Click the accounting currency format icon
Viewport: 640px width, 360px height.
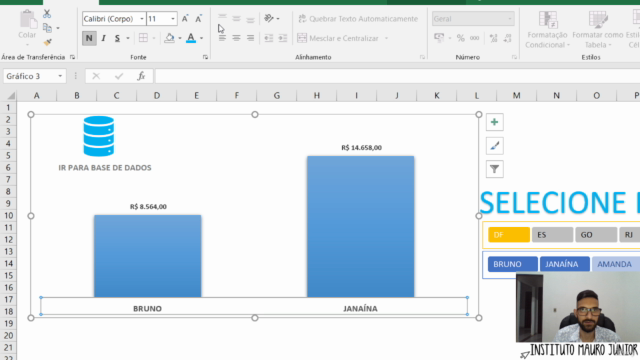pos(439,38)
